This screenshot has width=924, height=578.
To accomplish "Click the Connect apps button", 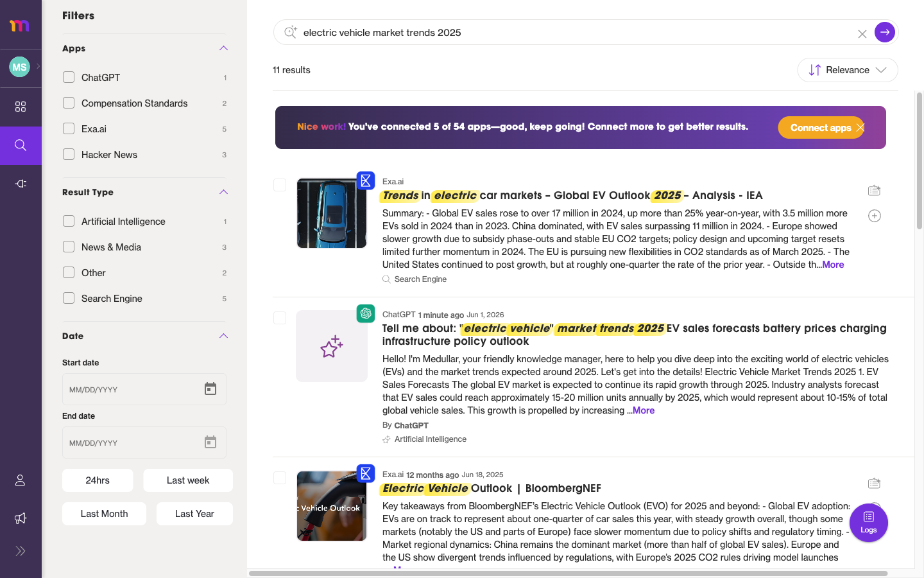I will coord(821,128).
